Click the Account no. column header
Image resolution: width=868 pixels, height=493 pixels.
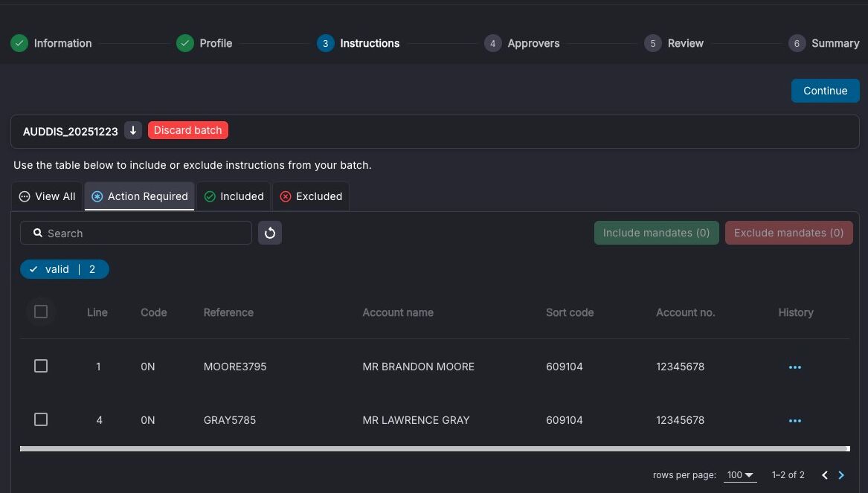pyautogui.click(x=685, y=312)
